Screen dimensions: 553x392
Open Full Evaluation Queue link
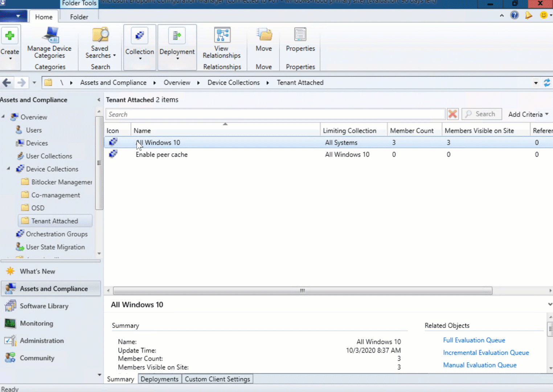(474, 340)
